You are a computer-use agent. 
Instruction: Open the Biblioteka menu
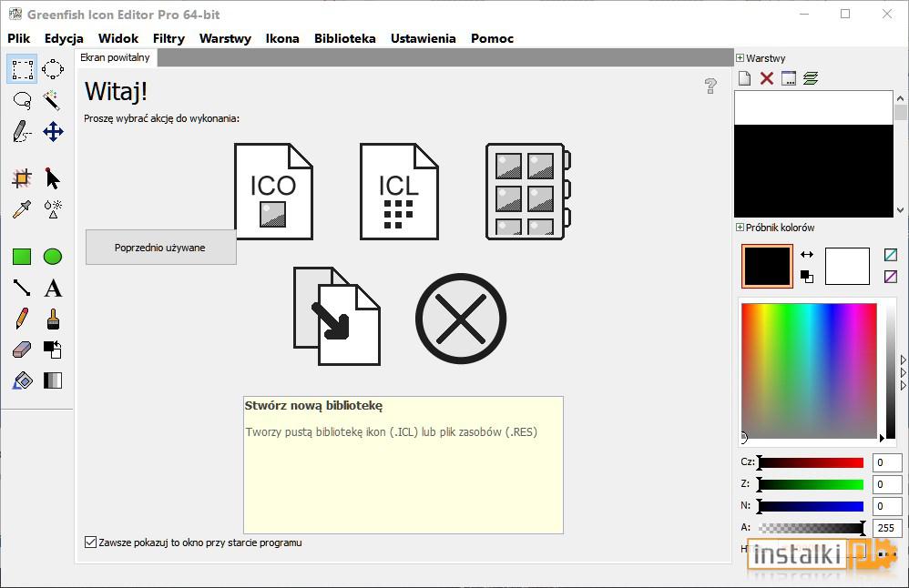[345, 38]
